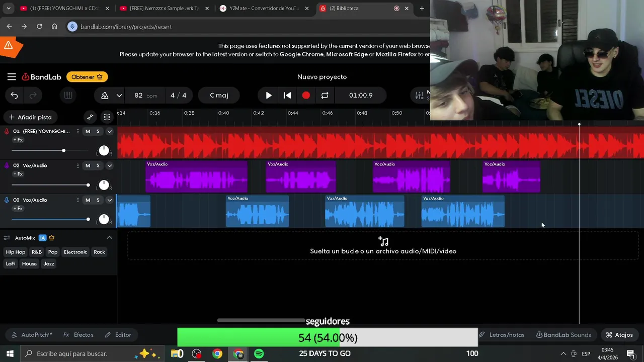Screen dimensions: 644x362
Task: Open track 01 more options menu
Action: (x=77, y=131)
